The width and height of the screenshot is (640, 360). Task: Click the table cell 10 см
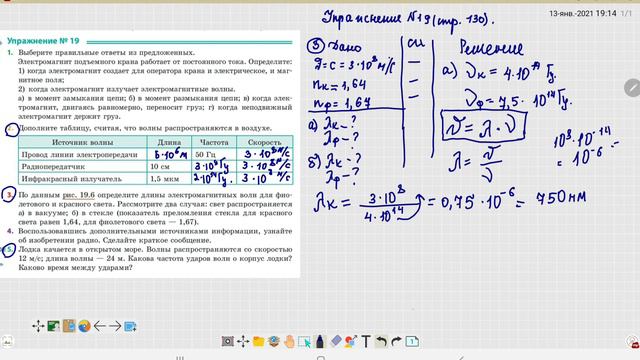point(160,167)
